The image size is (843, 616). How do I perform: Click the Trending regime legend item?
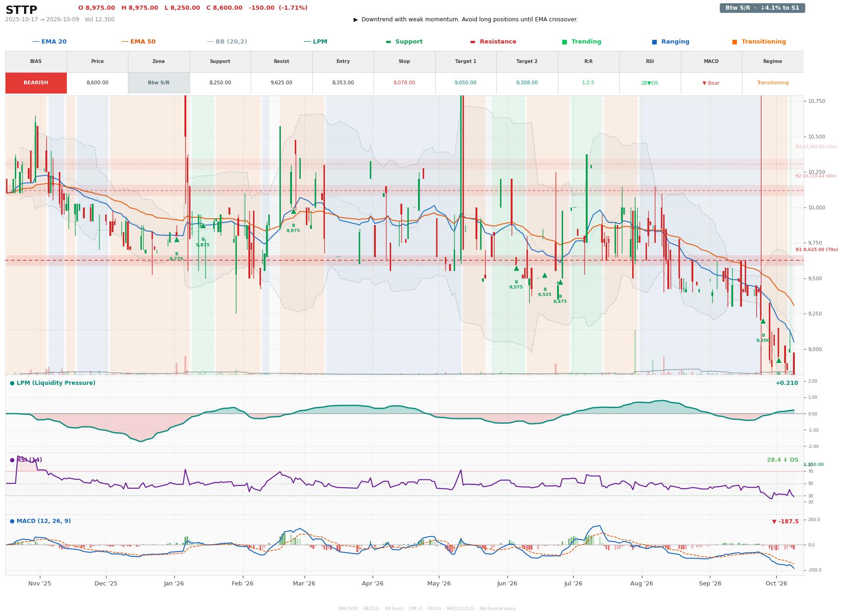[582, 42]
